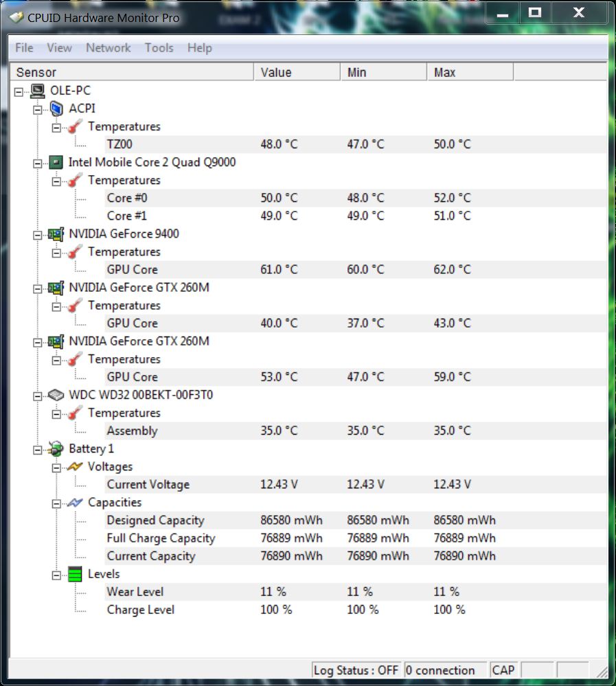Collapse the OLE-PC root node
Viewport: 616px width, 686px height.
(x=19, y=92)
